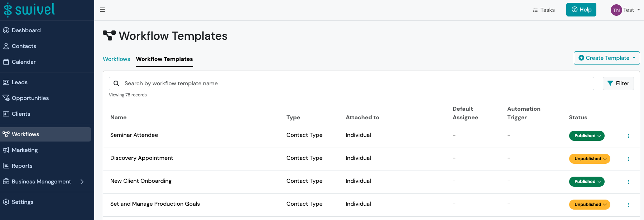Open the Test user dropdown arrow

point(639,10)
